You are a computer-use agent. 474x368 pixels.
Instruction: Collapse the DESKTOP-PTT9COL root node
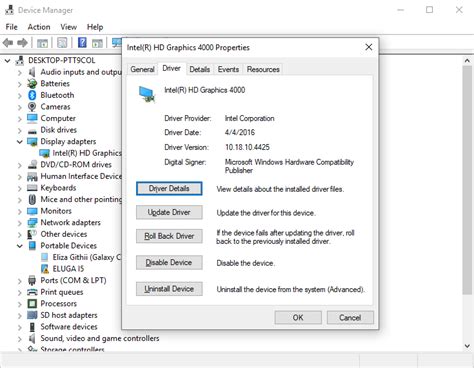(x=7, y=61)
